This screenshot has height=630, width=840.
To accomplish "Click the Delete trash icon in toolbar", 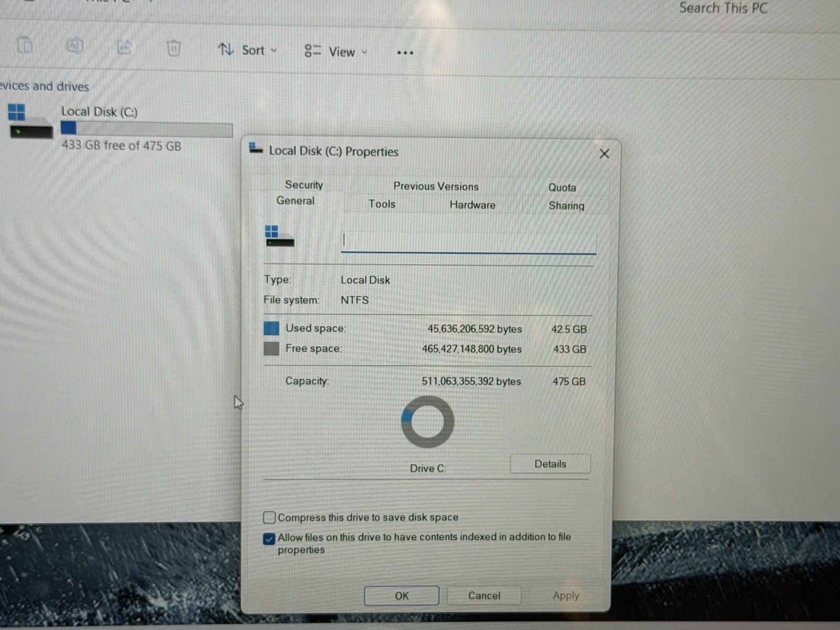I will (173, 48).
